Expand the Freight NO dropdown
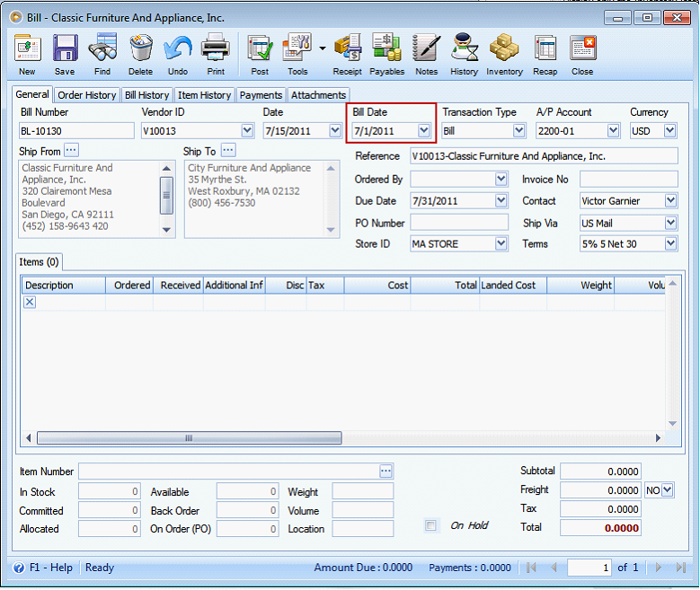 [667, 490]
